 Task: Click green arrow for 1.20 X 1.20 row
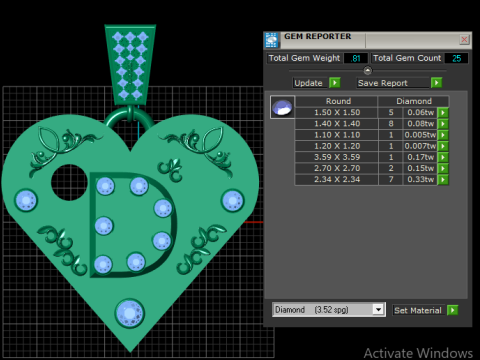(x=443, y=146)
